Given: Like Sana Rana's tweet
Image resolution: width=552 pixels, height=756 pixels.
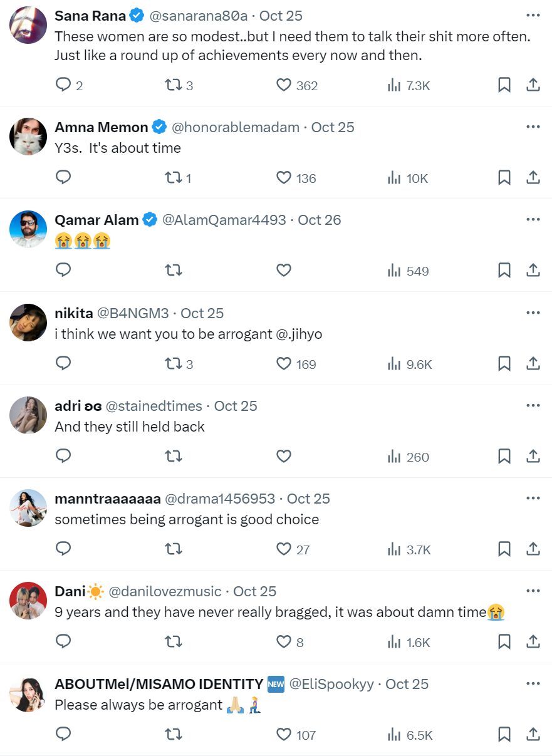Looking at the screenshot, I should 284,85.
